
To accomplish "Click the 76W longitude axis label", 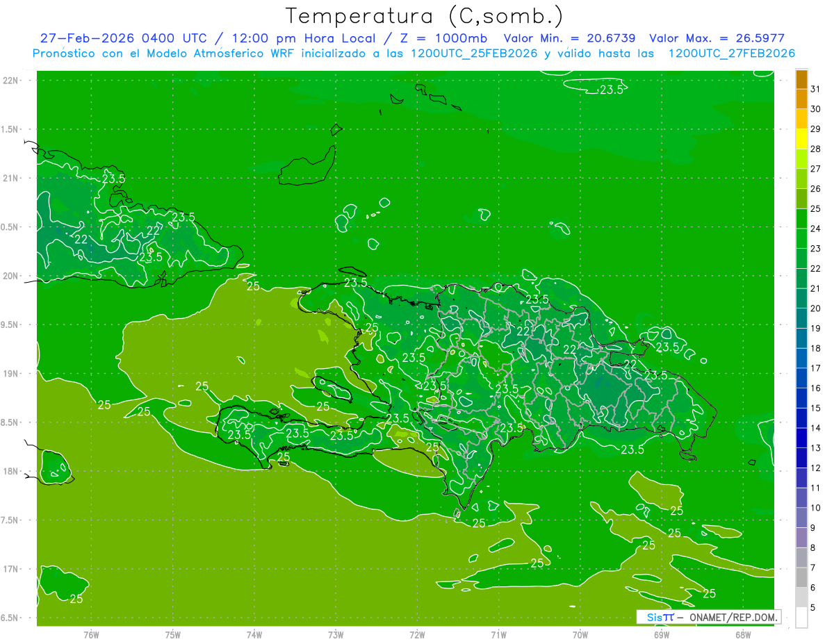I will pos(91,634).
